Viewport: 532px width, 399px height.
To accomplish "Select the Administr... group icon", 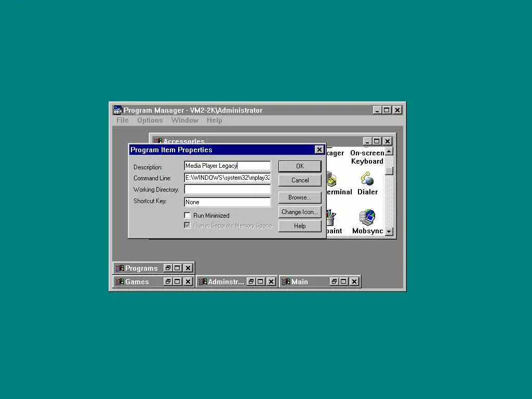I will click(x=203, y=282).
